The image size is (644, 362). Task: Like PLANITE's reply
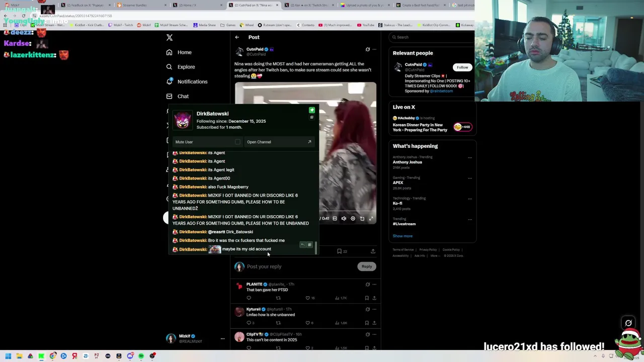point(308,298)
